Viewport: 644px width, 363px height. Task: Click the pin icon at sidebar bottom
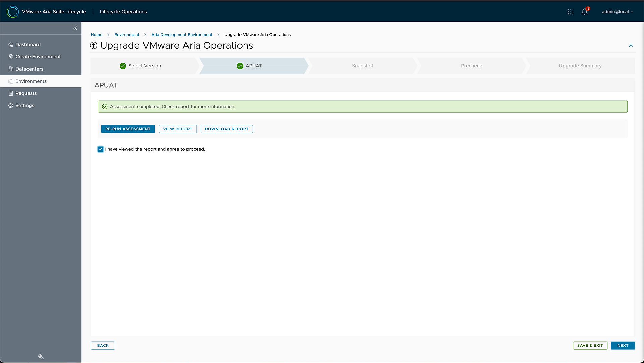41,357
